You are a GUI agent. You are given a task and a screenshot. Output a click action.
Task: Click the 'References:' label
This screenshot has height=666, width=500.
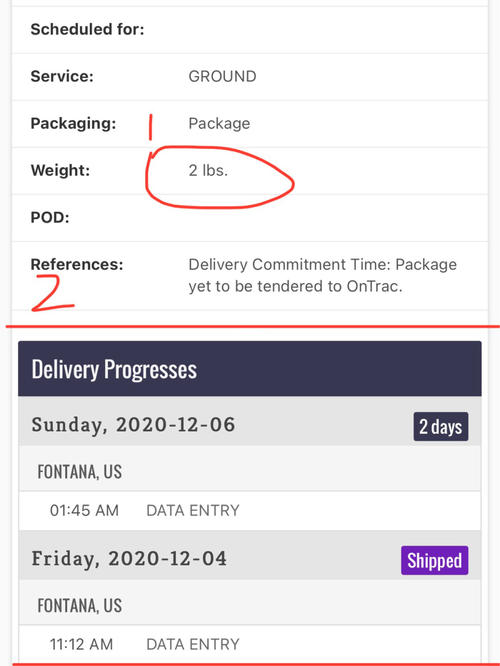coord(77,265)
